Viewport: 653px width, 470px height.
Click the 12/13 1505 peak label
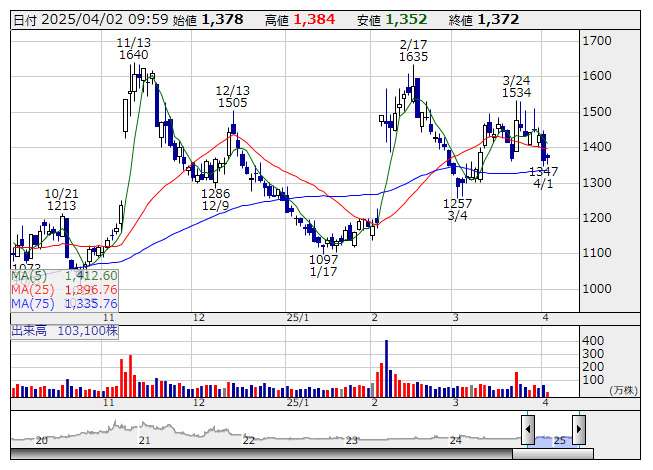pos(233,97)
